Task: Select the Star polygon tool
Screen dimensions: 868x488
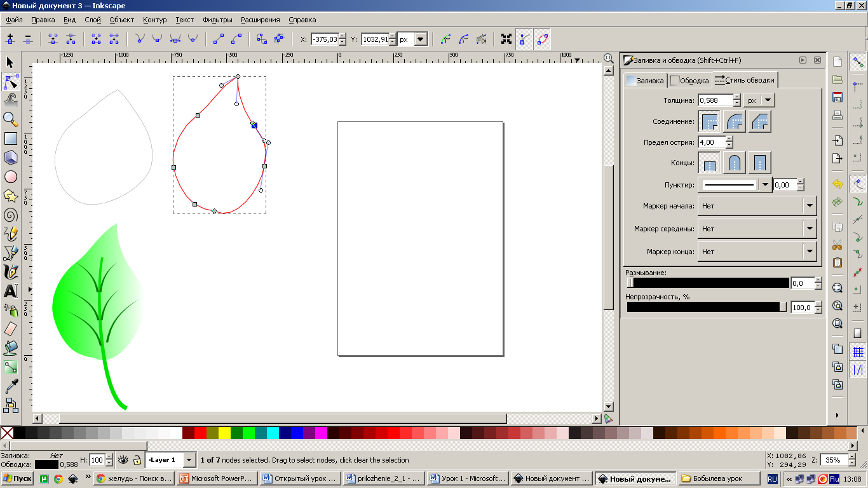Action: coord(10,196)
